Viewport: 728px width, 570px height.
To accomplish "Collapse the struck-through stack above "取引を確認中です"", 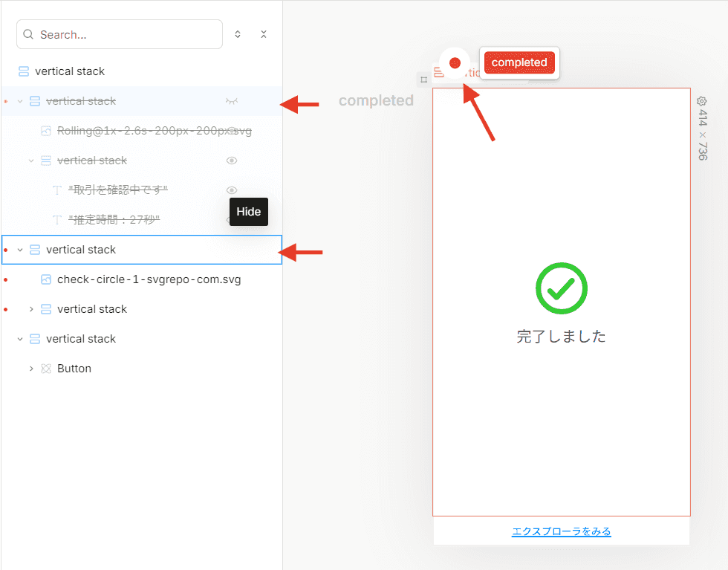I will tap(31, 161).
